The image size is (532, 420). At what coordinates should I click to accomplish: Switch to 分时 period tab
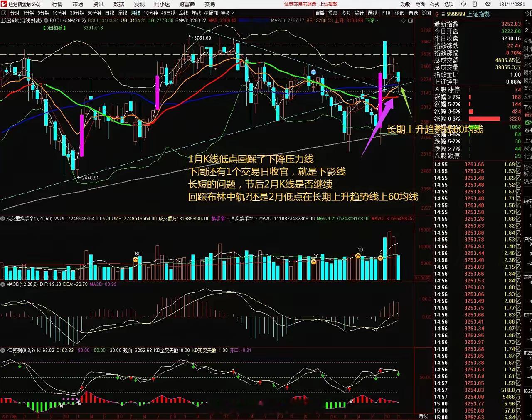click(15, 13)
